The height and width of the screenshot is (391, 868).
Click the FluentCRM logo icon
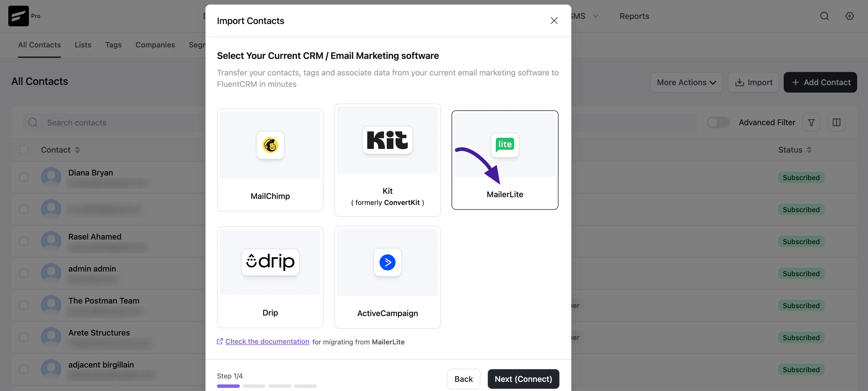19,16
